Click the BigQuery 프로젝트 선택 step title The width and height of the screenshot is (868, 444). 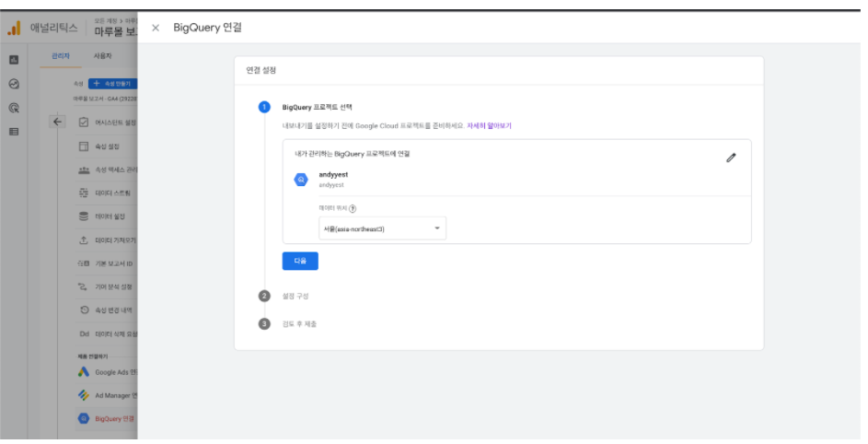tap(318, 107)
